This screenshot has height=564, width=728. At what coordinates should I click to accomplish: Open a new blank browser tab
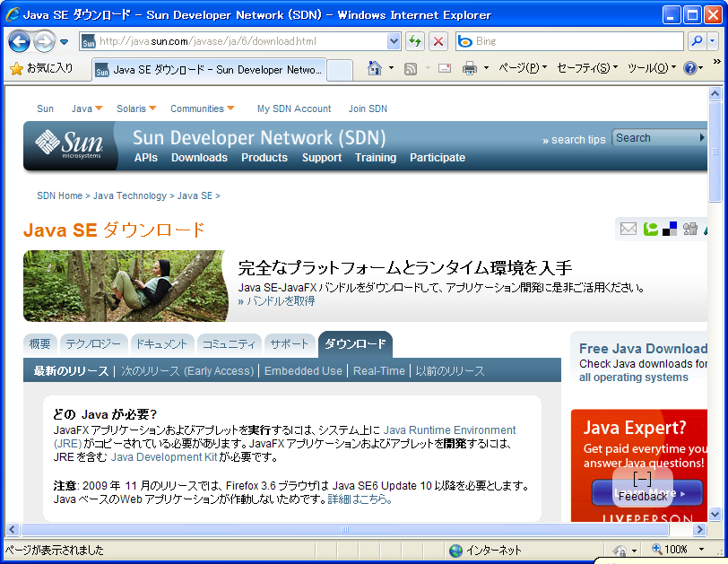click(x=340, y=70)
